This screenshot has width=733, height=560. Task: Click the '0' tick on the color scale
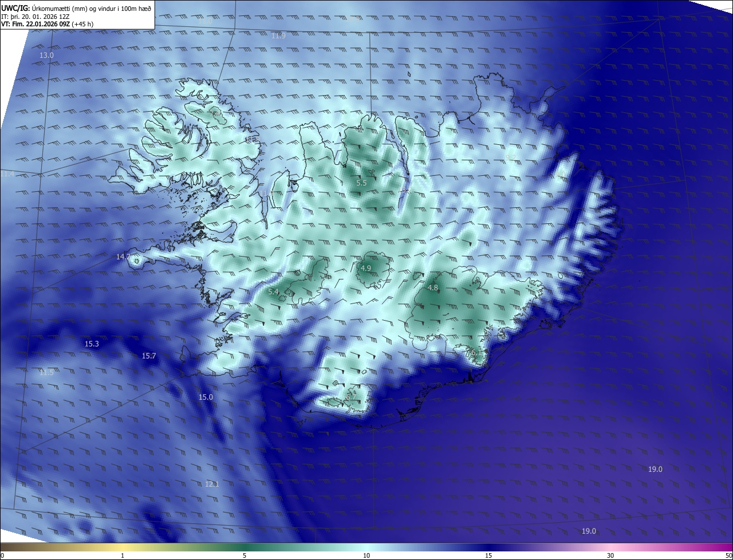pos(2,556)
